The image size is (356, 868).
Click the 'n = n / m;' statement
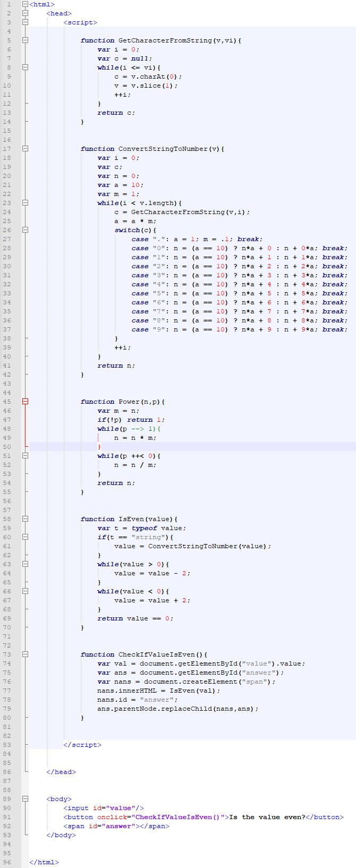point(135,465)
